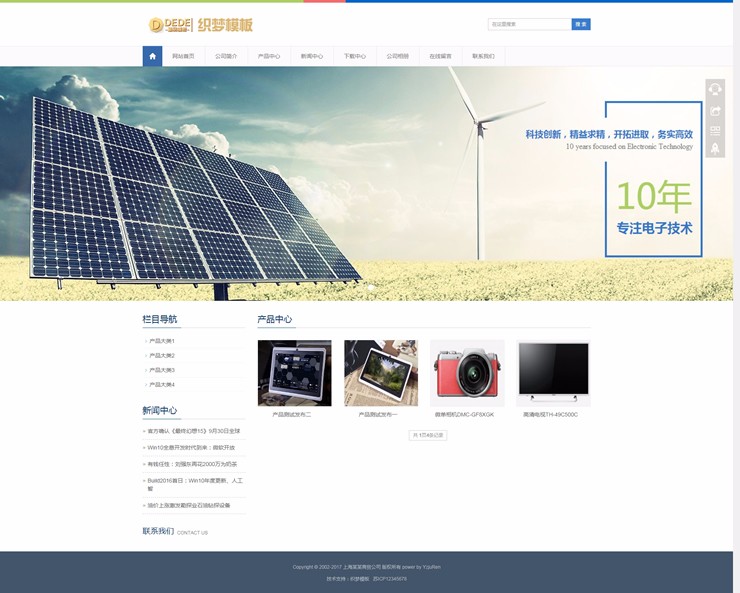Image resolution: width=740 pixels, height=593 pixels.
Task: Open the red camera product thumbnail
Action: (x=467, y=373)
